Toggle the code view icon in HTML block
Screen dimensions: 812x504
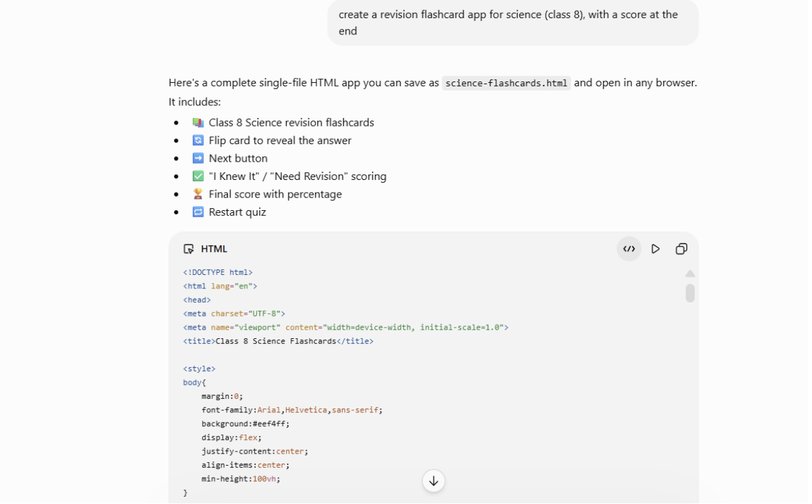pyautogui.click(x=629, y=249)
